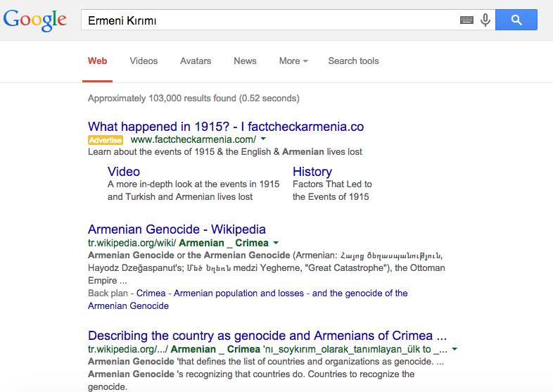Open the History sitelink
This screenshot has height=392, width=553.
click(x=312, y=172)
